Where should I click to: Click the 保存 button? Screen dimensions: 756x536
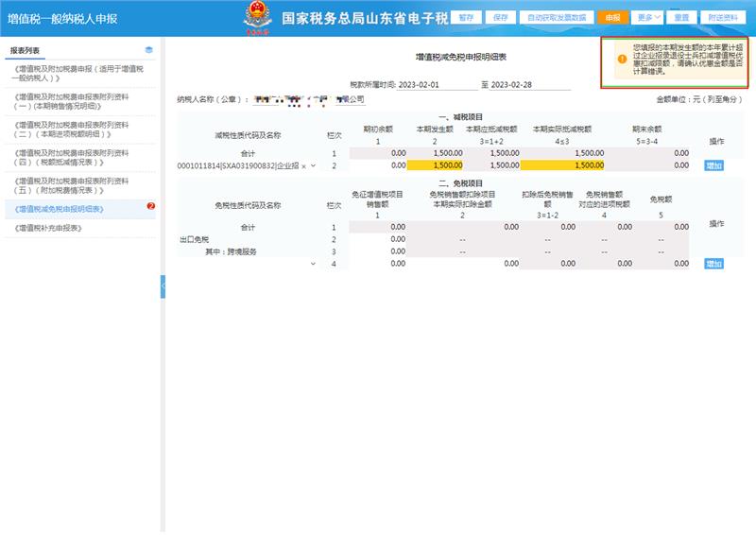501,17
